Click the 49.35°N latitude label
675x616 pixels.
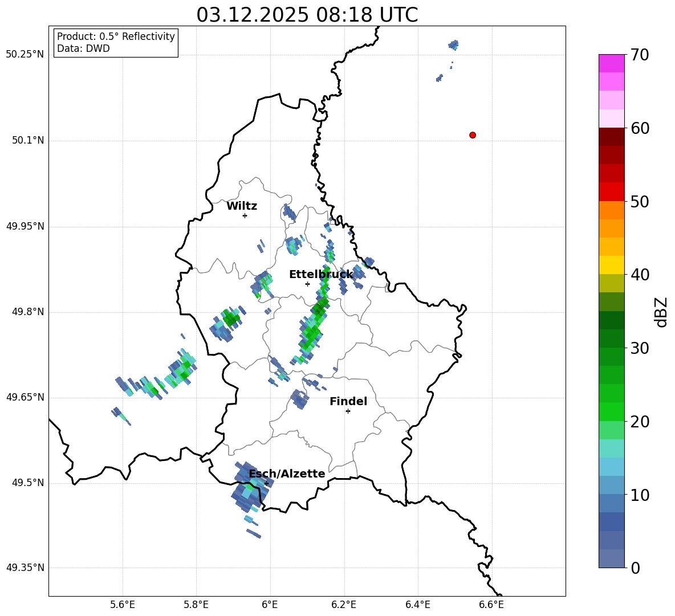tap(25, 568)
